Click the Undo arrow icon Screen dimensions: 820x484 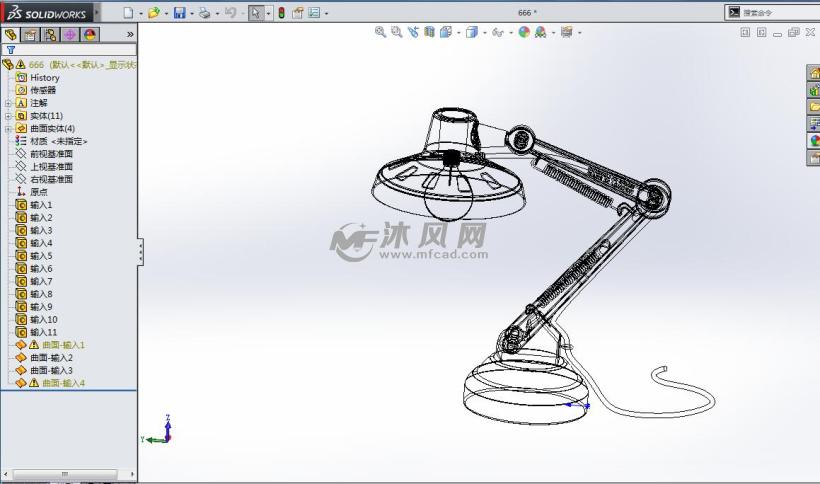coord(230,13)
